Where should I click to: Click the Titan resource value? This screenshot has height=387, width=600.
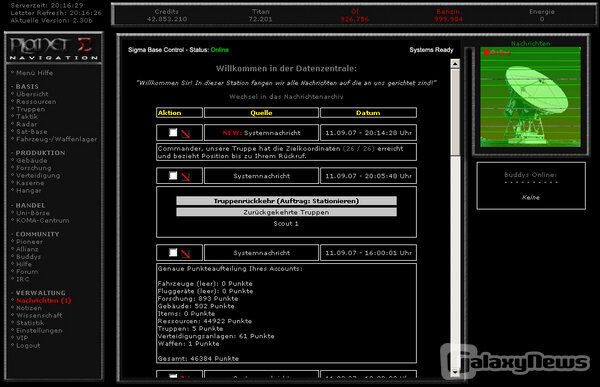(x=261, y=19)
